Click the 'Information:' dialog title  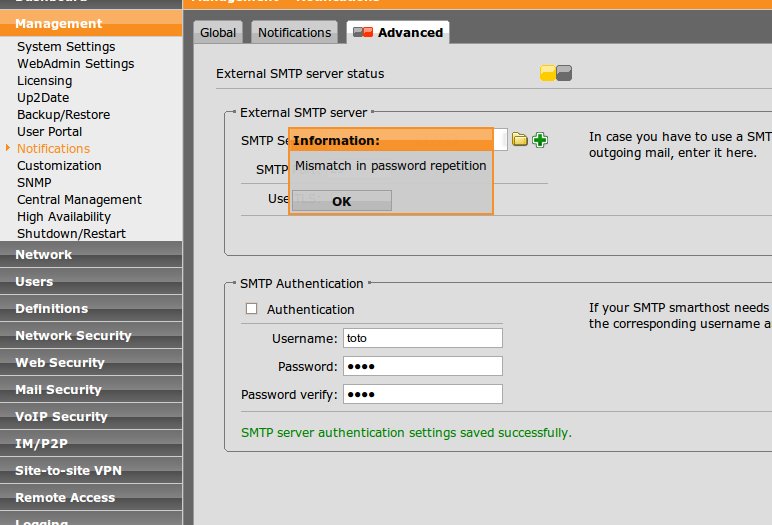(x=336, y=140)
